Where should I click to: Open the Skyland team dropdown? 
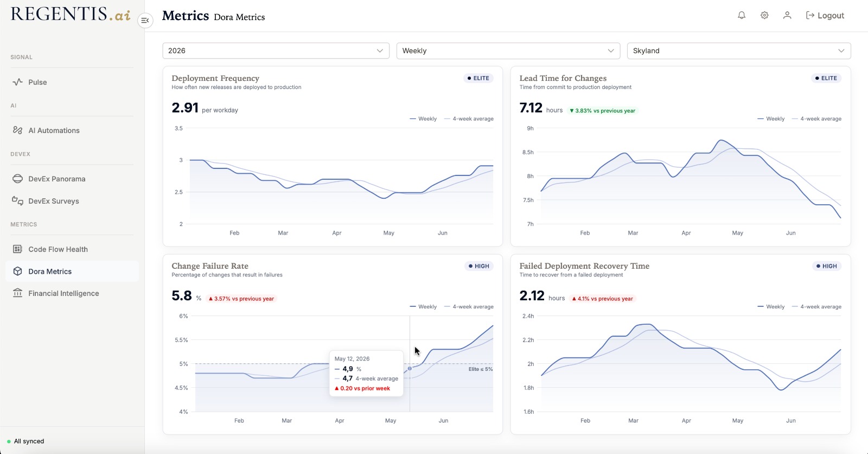pyautogui.click(x=739, y=51)
